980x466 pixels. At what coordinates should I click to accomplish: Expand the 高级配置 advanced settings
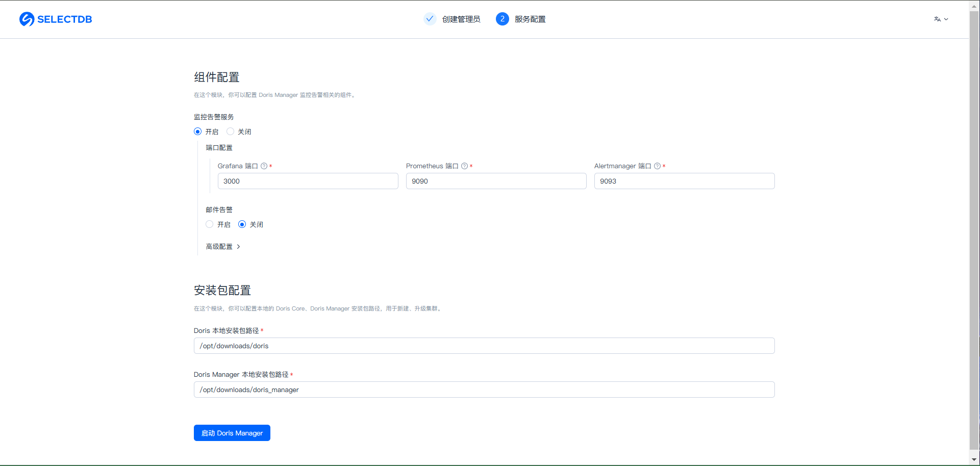pyautogui.click(x=223, y=247)
